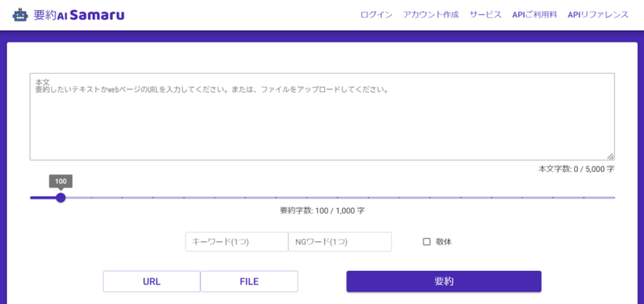This screenshot has height=304, width=644.
Task: Click the text area resize handle
Action: pyautogui.click(x=610, y=156)
